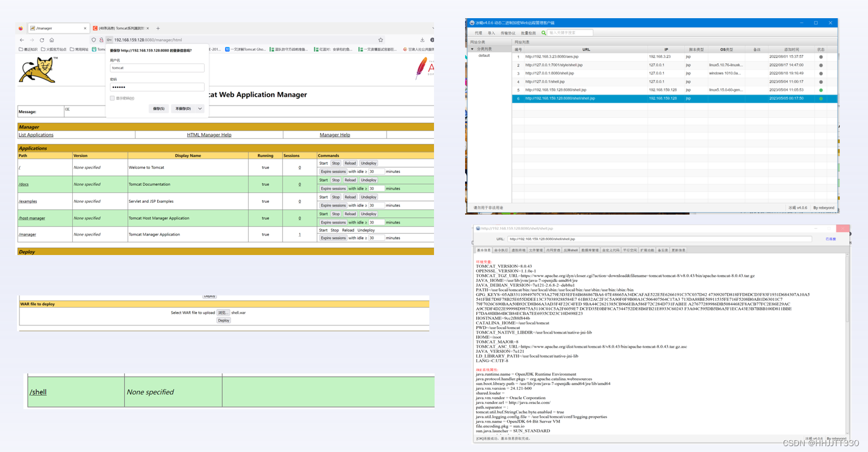Image resolution: width=868 pixels, height=452 pixels.
Task: Click the 浏览 browse button for WAR file
Action: (222, 312)
